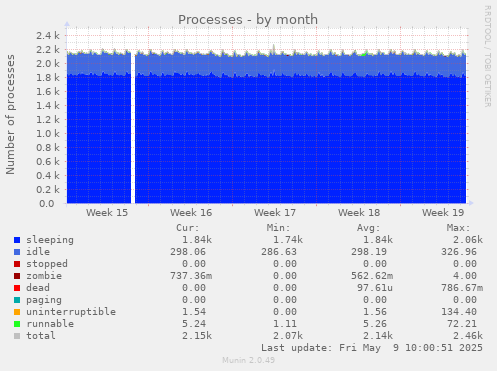The height and width of the screenshot is (371, 497).
Task: Select the 'sleeping' legend label
Action: click(50, 240)
